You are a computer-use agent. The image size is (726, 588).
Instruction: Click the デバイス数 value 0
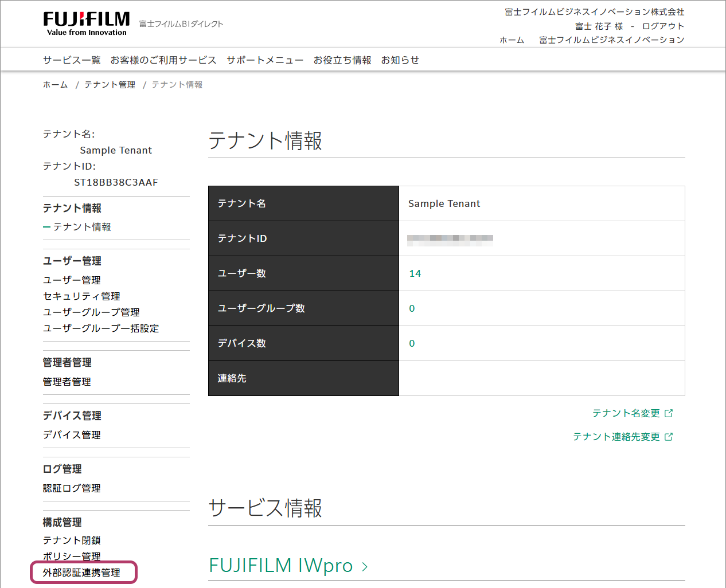point(412,343)
